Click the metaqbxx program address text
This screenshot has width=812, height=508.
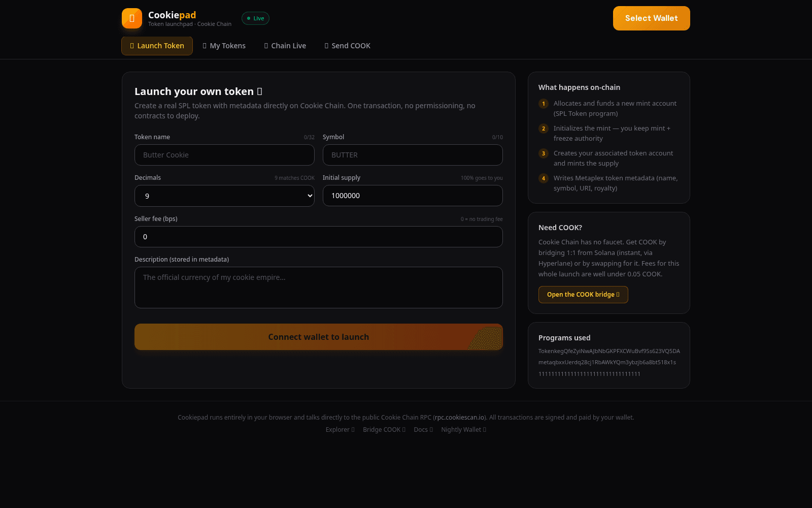coord(607,362)
